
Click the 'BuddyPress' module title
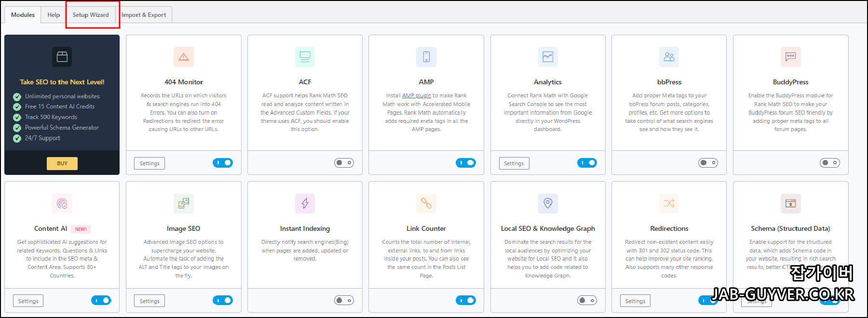point(791,82)
